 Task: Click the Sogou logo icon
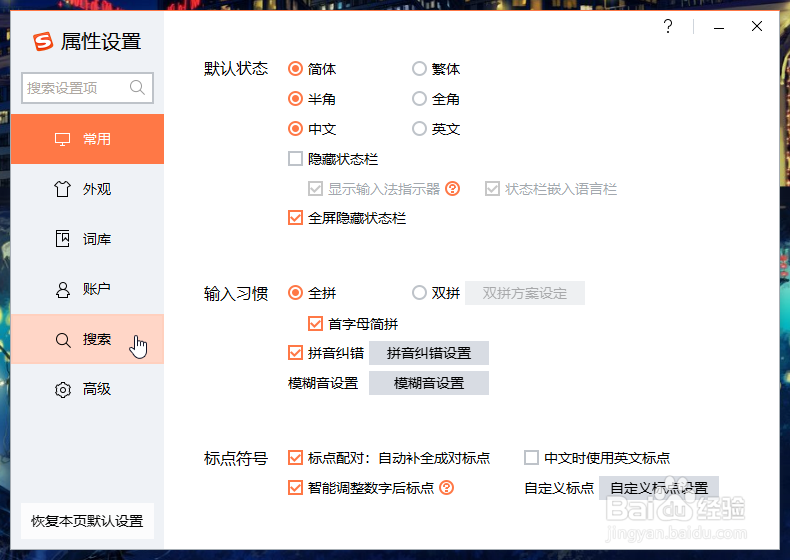(x=43, y=41)
